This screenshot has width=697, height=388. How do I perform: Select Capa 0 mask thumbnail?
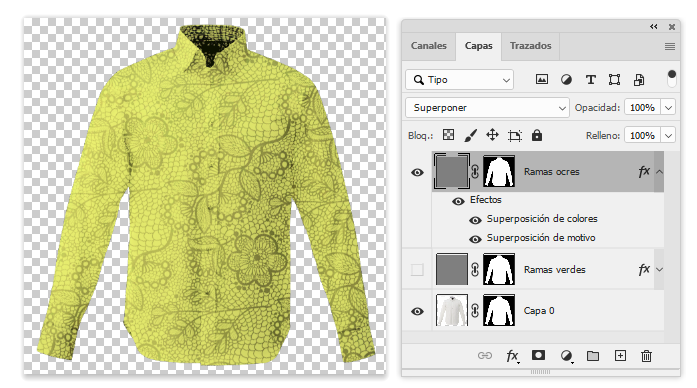499,310
